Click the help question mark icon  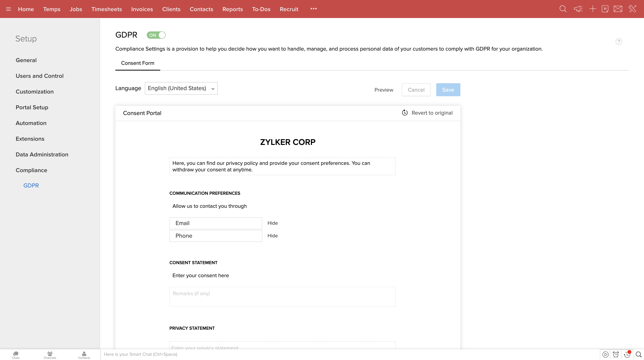coord(619,41)
